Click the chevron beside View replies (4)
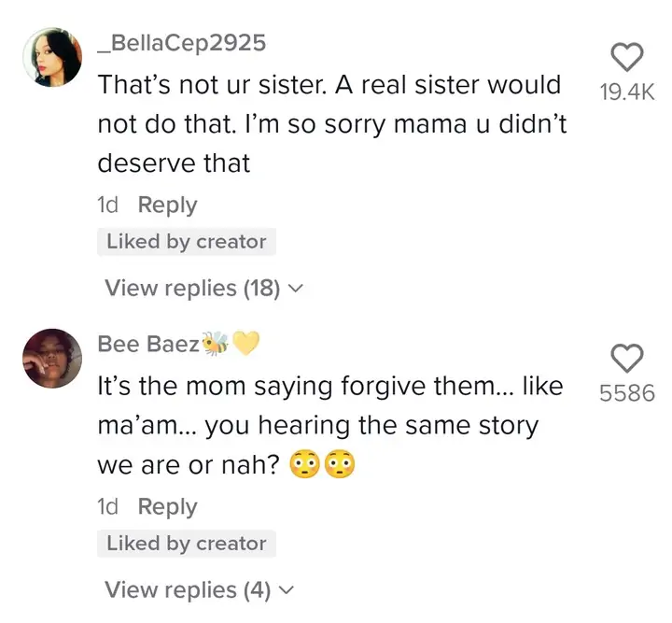 pyautogui.click(x=287, y=590)
